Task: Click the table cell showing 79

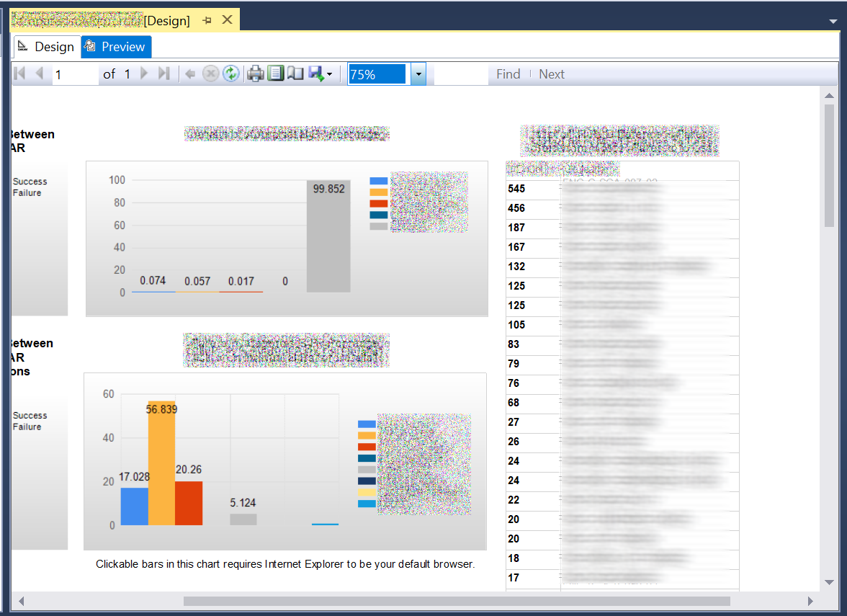Action: coord(533,364)
